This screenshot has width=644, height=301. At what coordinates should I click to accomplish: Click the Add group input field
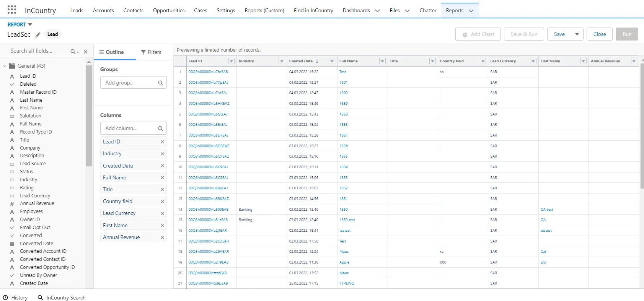tap(129, 83)
